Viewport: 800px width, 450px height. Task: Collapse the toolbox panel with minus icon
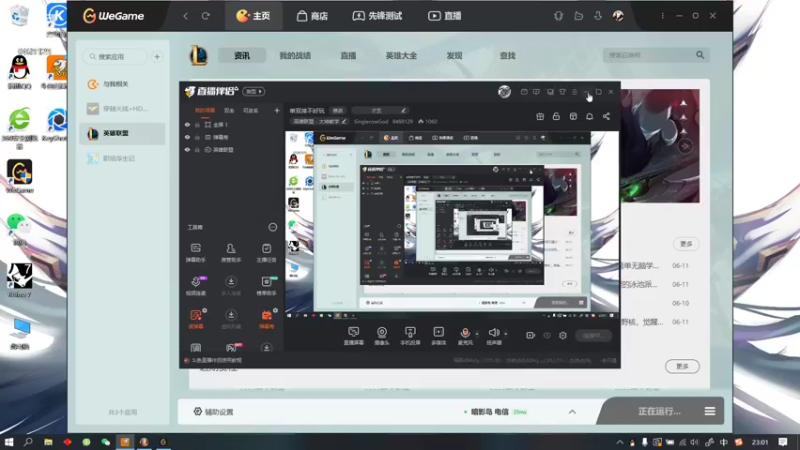pos(272,227)
